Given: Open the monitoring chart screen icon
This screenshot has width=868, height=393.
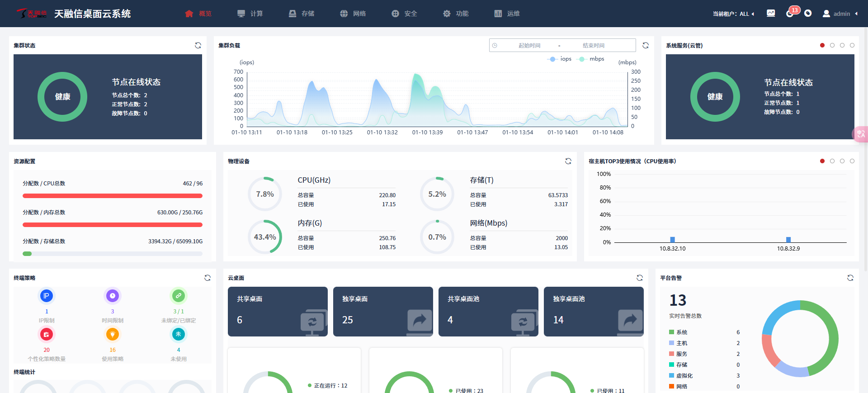Looking at the screenshot, I should [x=771, y=14].
